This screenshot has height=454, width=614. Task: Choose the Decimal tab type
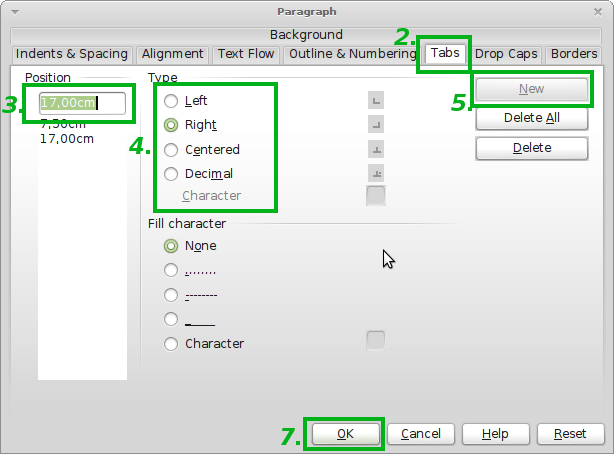171,174
